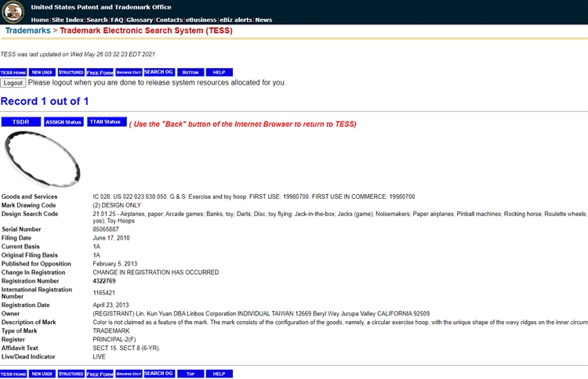The image size is (588, 379).
Task: Click top Browse Dict button
Action: (x=129, y=72)
